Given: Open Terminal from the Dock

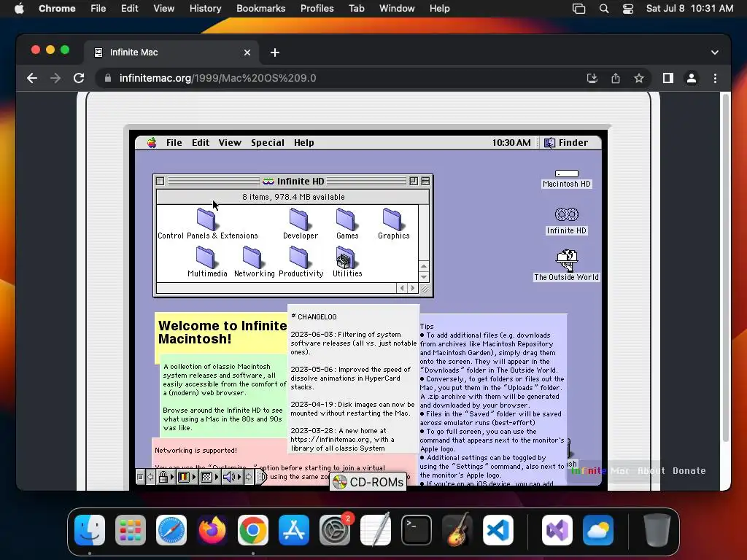Looking at the screenshot, I should (x=417, y=530).
